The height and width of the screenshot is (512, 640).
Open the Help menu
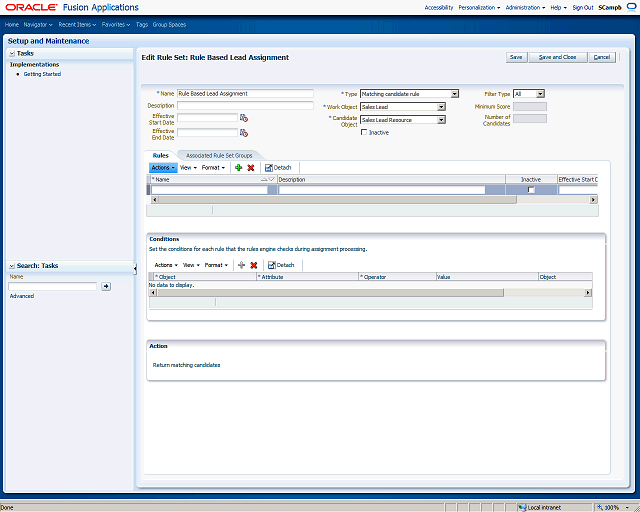click(558, 7)
